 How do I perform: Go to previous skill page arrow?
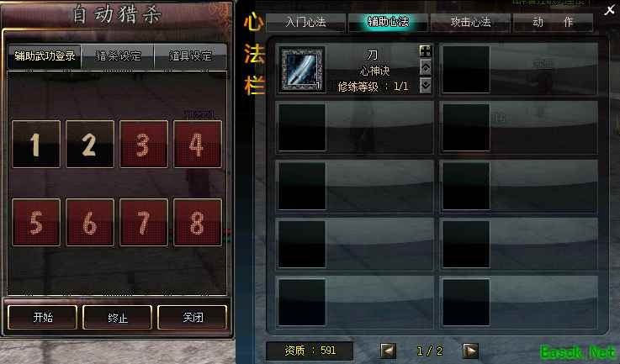tap(388, 351)
